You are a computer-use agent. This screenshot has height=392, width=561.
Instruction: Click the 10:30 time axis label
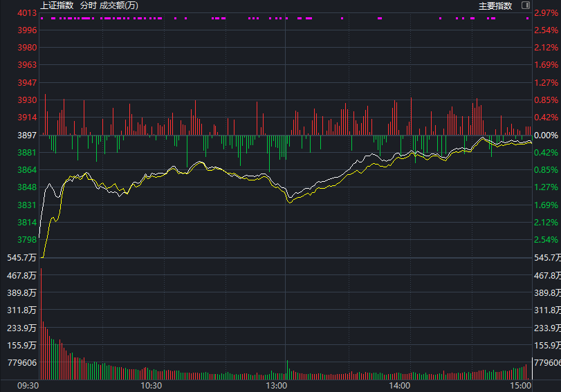pos(151,385)
